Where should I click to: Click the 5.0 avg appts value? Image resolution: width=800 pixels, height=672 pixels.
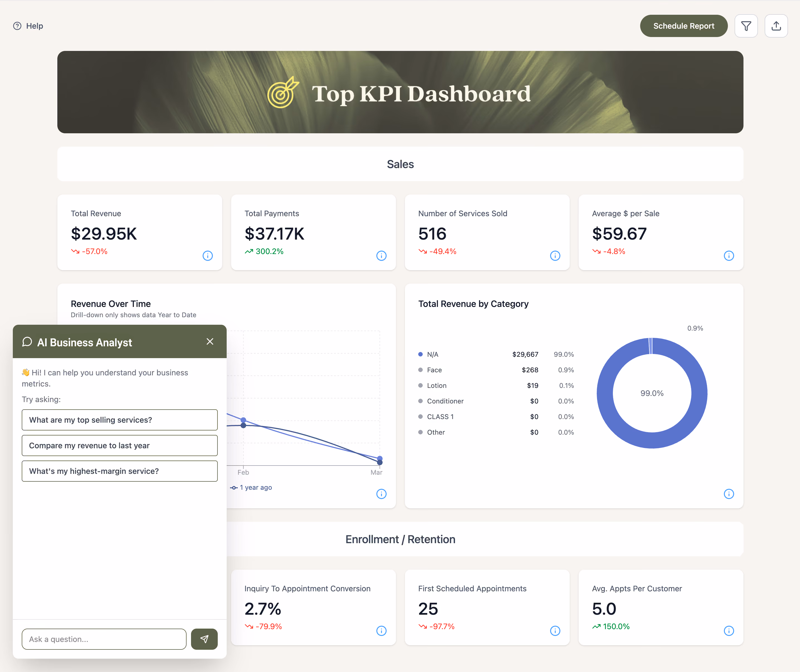point(604,609)
